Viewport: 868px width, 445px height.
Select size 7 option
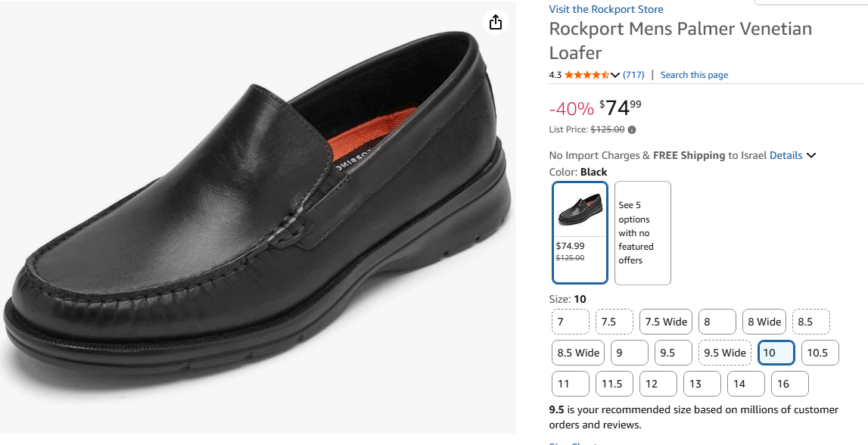click(x=570, y=322)
